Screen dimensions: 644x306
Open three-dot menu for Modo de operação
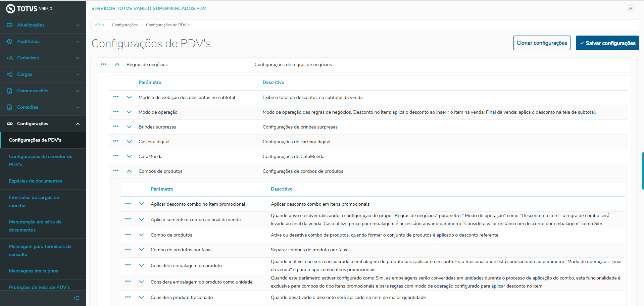click(x=116, y=111)
